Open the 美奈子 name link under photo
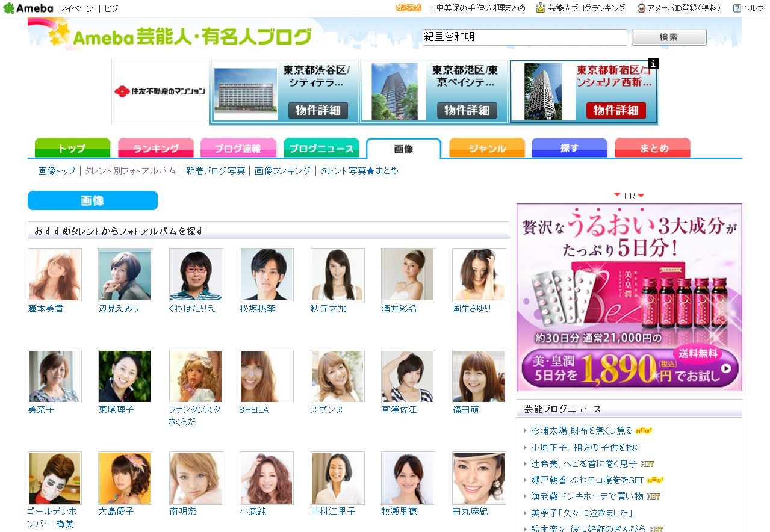This screenshot has width=770, height=532. tap(41, 410)
